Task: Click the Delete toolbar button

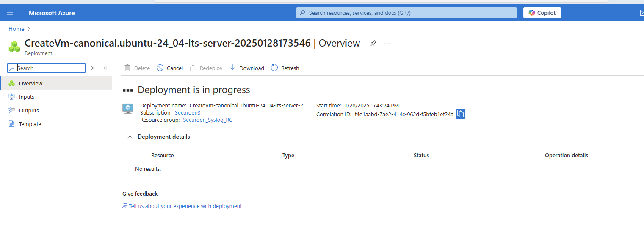Action: pyautogui.click(x=137, y=68)
